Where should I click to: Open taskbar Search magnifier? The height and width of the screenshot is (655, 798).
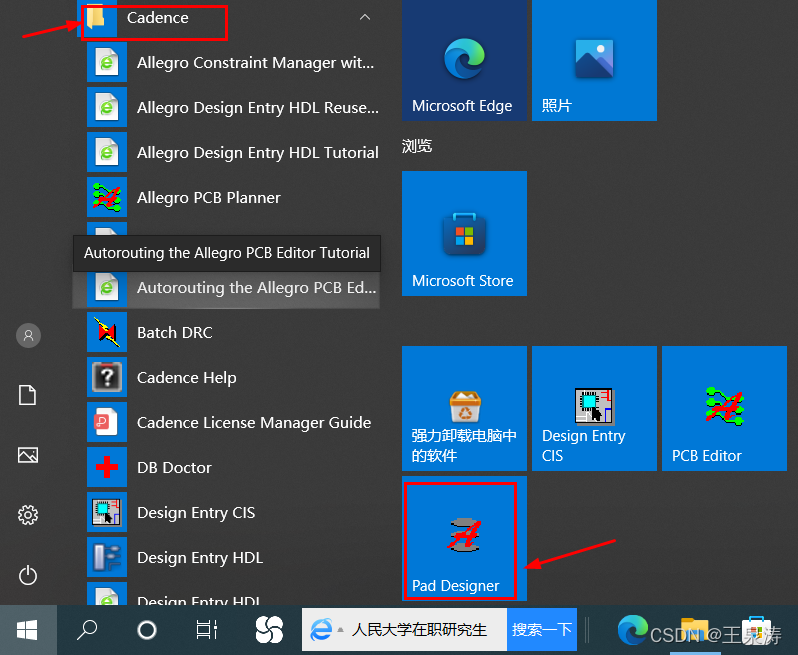pyautogui.click(x=87, y=630)
